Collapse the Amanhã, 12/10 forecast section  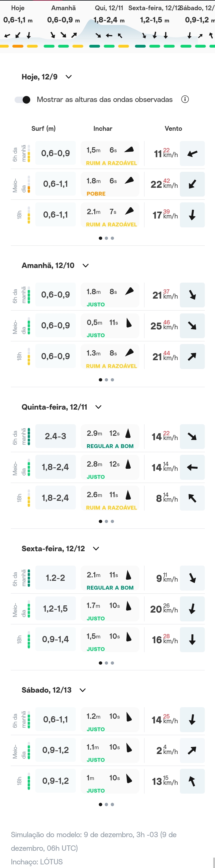pyautogui.click(x=86, y=266)
